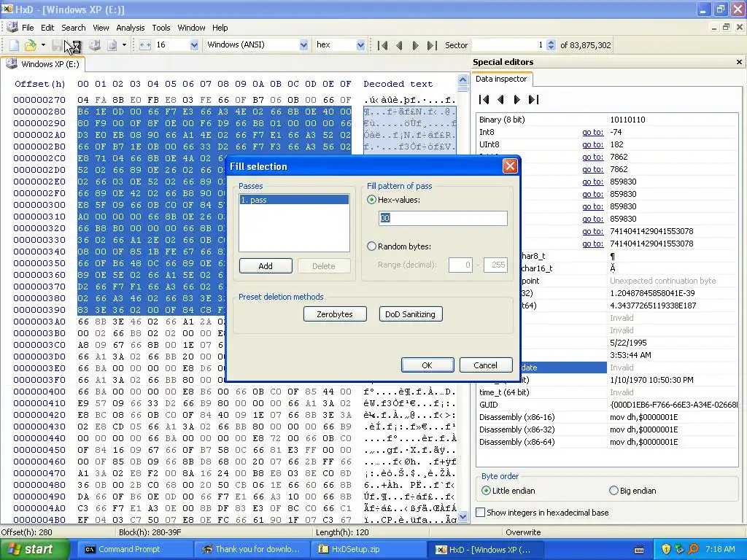Open the View menu
Viewport: 747px width, 560px height.
tap(101, 28)
